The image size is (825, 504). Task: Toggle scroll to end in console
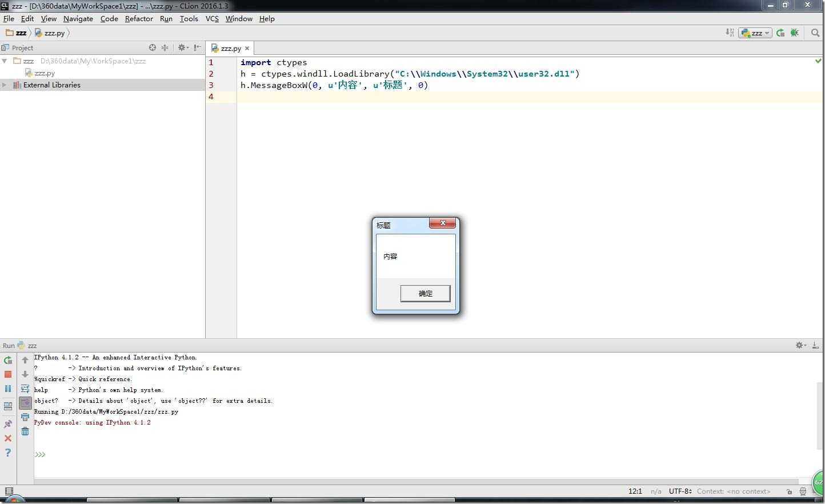pyautogui.click(x=25, y=403)
